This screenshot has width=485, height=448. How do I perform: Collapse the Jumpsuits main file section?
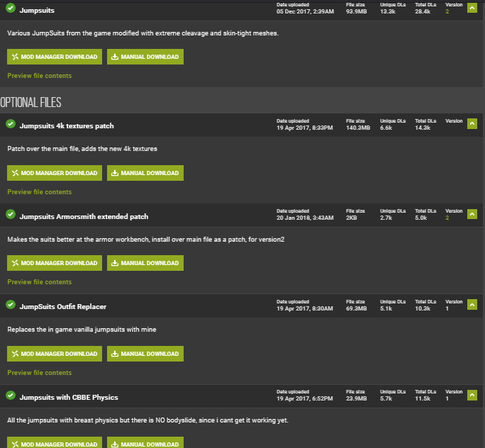click(x=472, y=8)
